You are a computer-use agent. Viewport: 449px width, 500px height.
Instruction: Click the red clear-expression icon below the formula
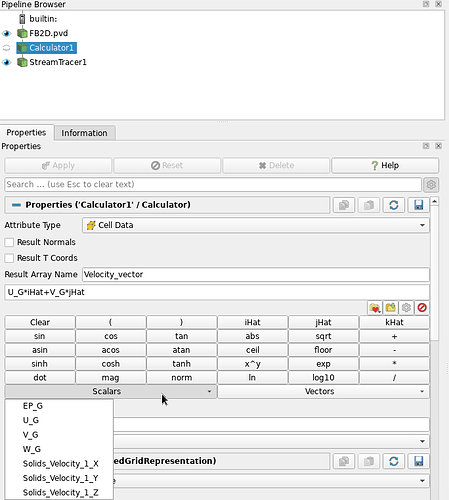point(422,308)
